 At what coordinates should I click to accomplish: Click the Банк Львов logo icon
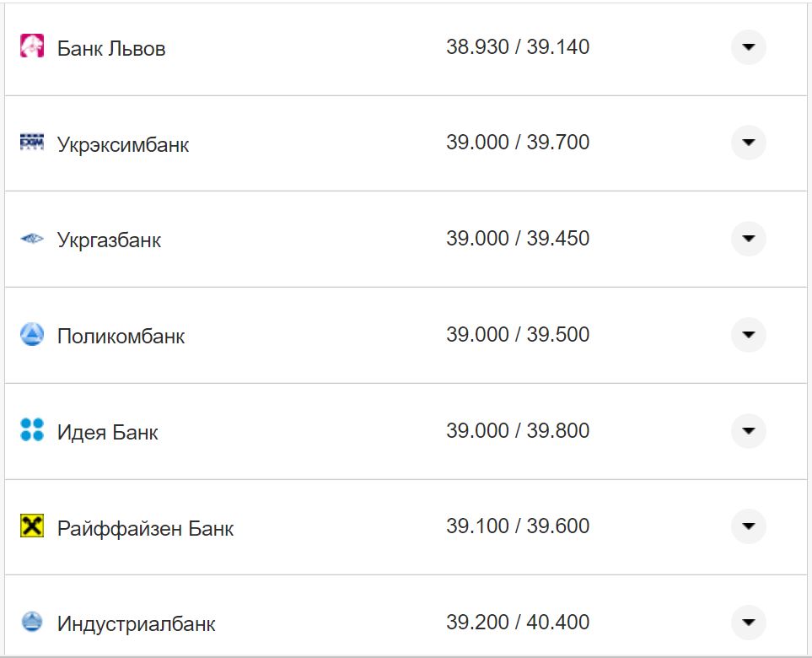[x=32, y=47]
